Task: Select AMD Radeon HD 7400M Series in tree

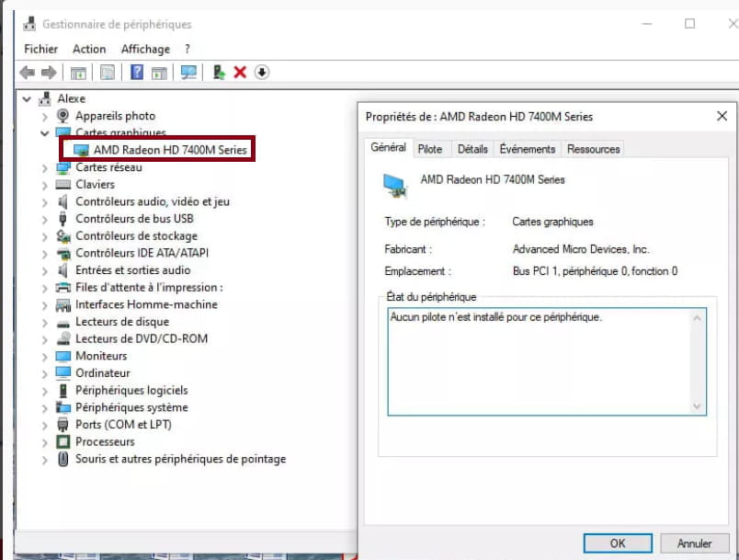Action: click(170, 150)
